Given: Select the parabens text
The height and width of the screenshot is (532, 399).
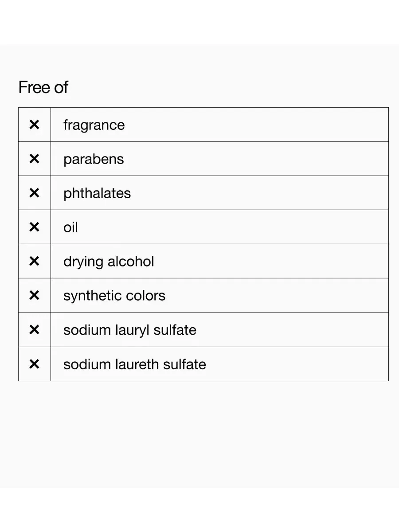Looking at the screenshot, I should pos(94,160).
